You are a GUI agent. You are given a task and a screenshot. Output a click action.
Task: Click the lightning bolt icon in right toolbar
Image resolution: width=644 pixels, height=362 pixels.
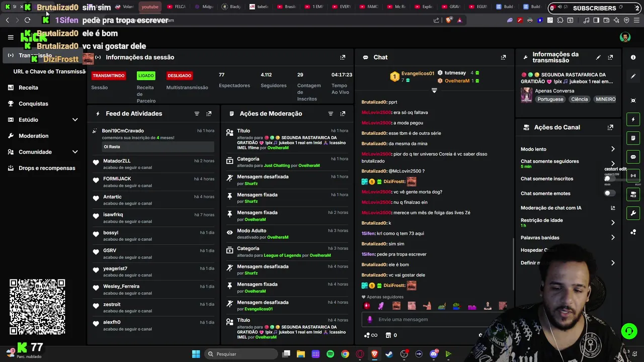(633, 120)
